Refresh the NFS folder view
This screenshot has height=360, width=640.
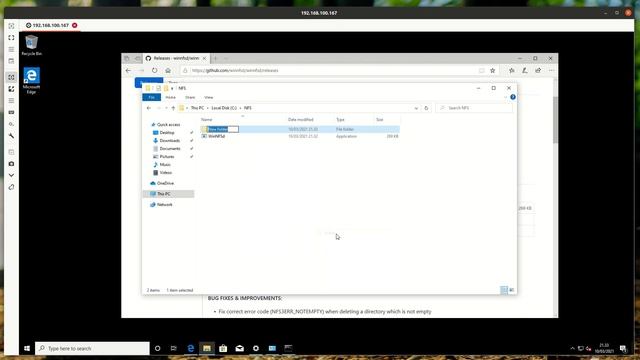point(426,108)
